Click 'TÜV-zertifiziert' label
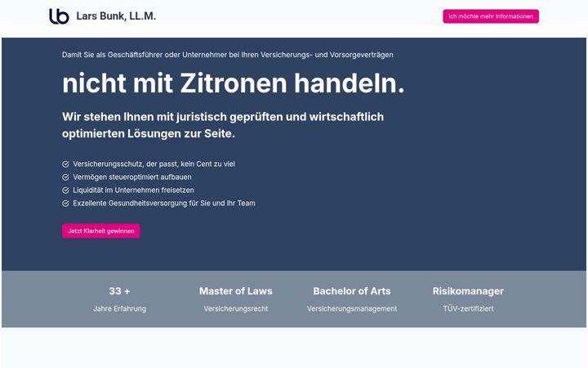588x368 pixels. click(x=468, y=308)
